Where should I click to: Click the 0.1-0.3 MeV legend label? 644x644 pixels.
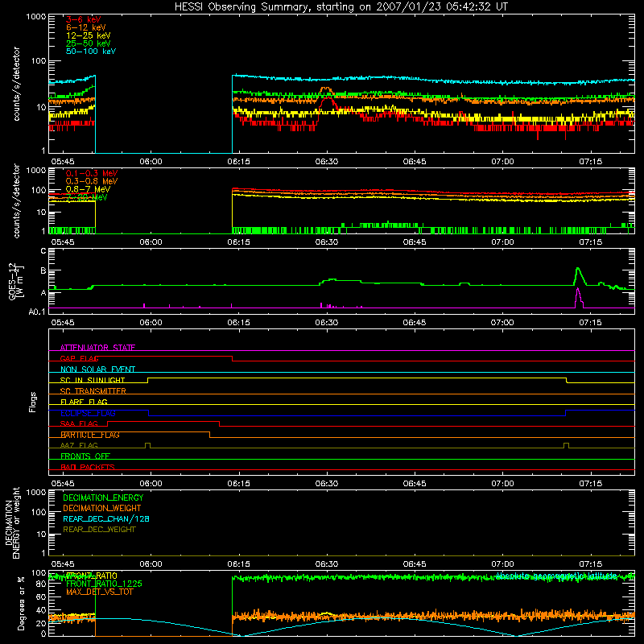click(x=92, y=173)
